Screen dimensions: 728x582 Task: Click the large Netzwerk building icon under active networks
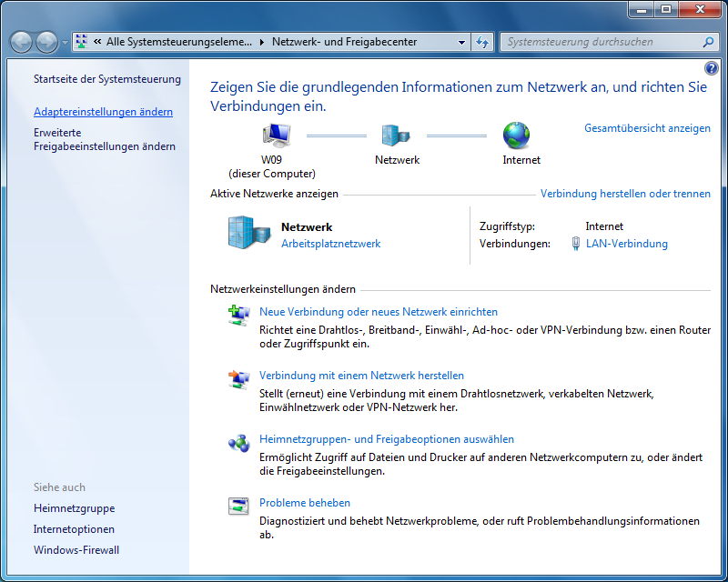click(249, 233)
